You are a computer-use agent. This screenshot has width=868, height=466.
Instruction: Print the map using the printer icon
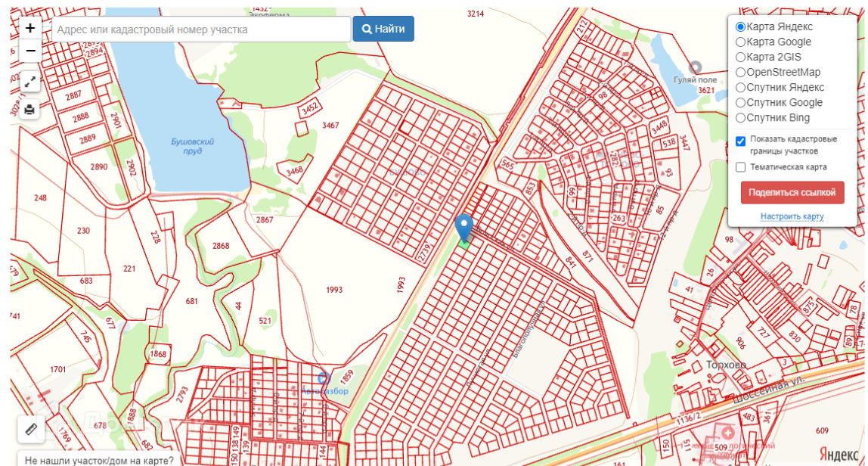(x=30, y=109)
